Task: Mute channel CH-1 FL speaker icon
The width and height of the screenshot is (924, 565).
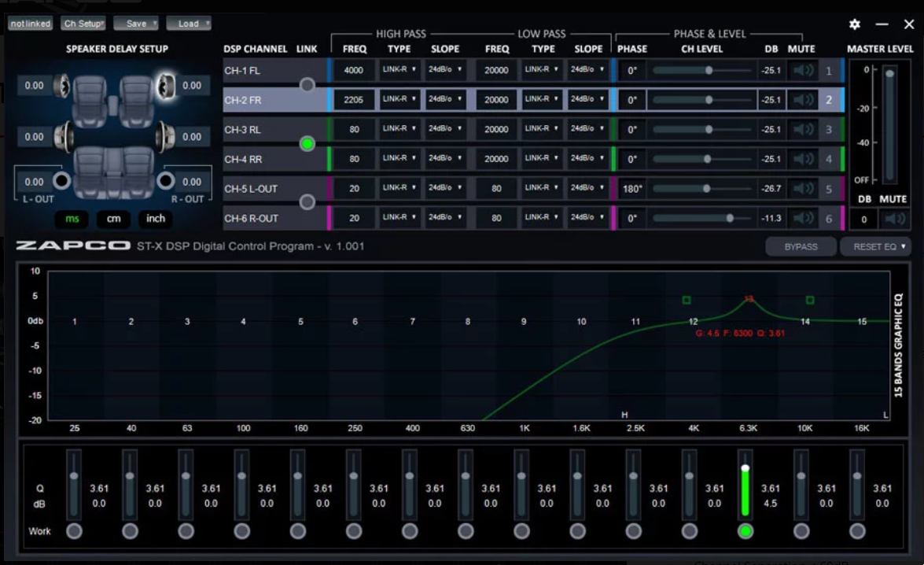Action: click(x=803, y=70)
